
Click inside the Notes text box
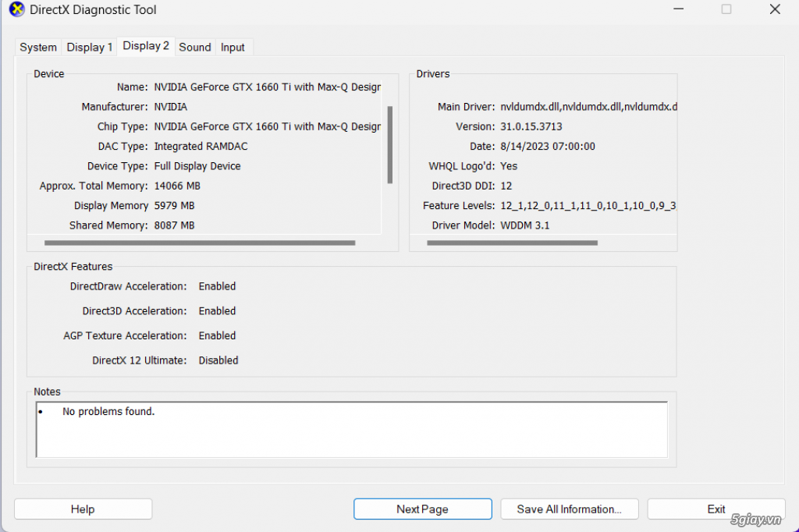tap(352, 430)
